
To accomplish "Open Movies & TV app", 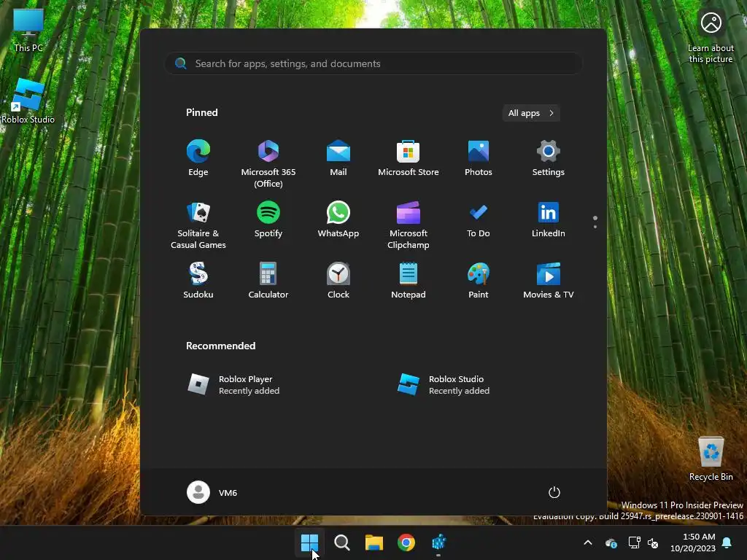I will click(x=549, y=281).
